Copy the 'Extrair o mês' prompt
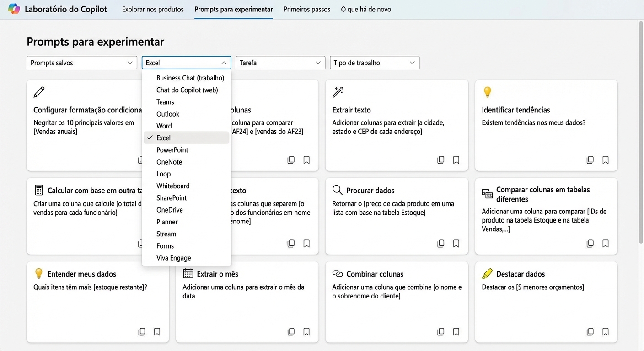The image size is (644, 351). click(291, 332)
